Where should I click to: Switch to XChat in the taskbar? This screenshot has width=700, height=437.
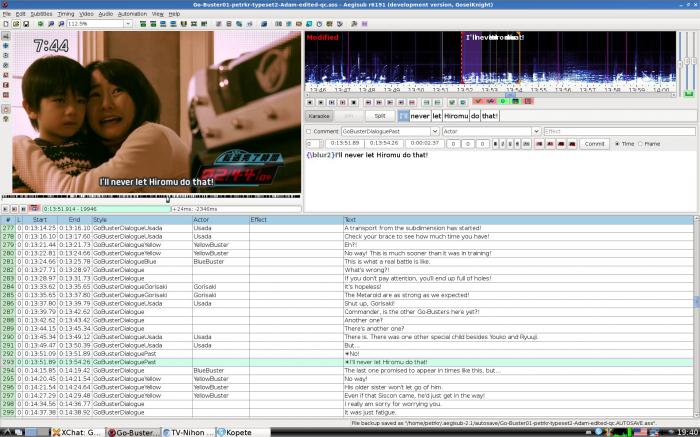(77, 432)
